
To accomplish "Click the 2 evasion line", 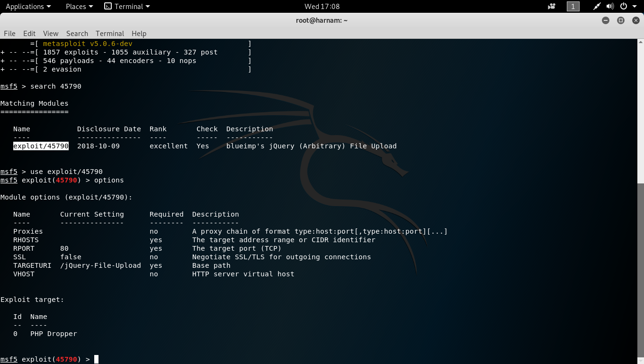I will click(62, 69).
